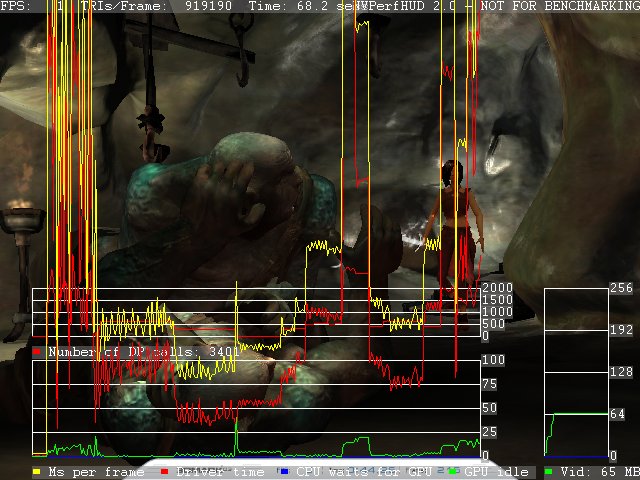Click the 256 memory scale label

(x=621, y=288)
